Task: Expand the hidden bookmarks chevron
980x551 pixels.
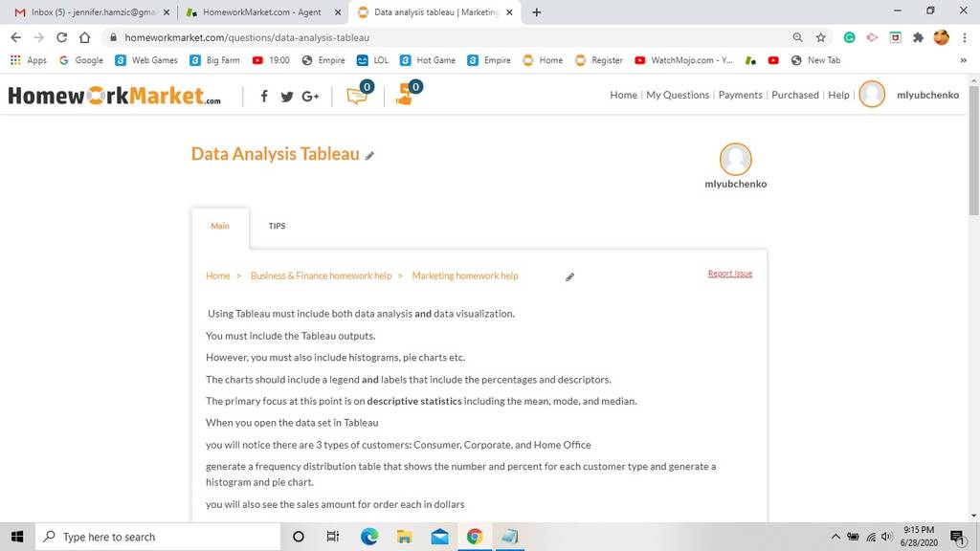Action: click(x=963, y=60)
